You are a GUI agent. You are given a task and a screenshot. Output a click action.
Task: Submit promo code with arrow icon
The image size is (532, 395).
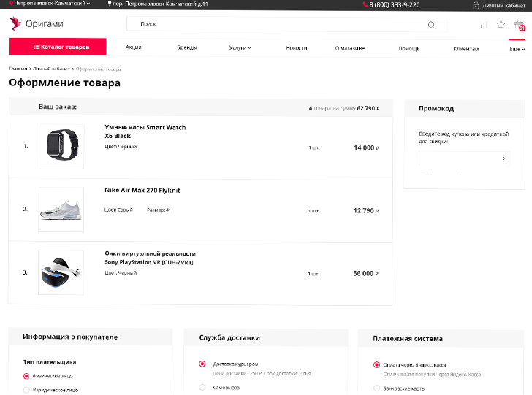[x=503, y=158]
